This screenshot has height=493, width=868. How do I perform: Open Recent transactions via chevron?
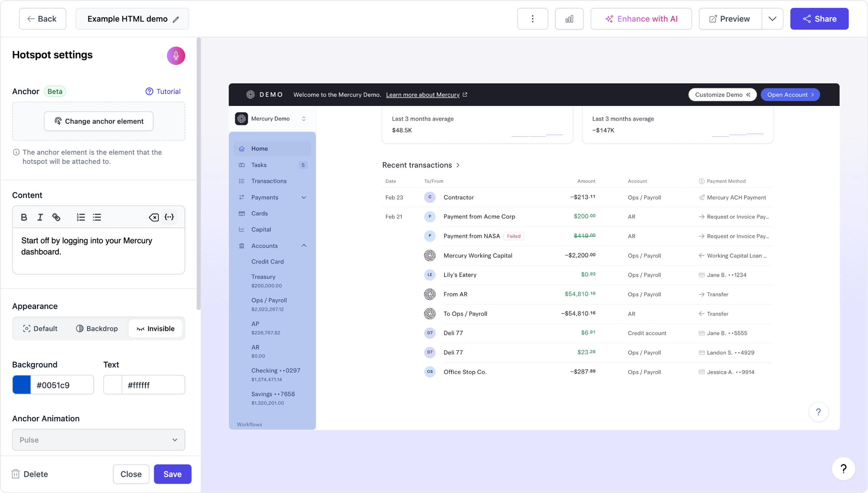458,165
